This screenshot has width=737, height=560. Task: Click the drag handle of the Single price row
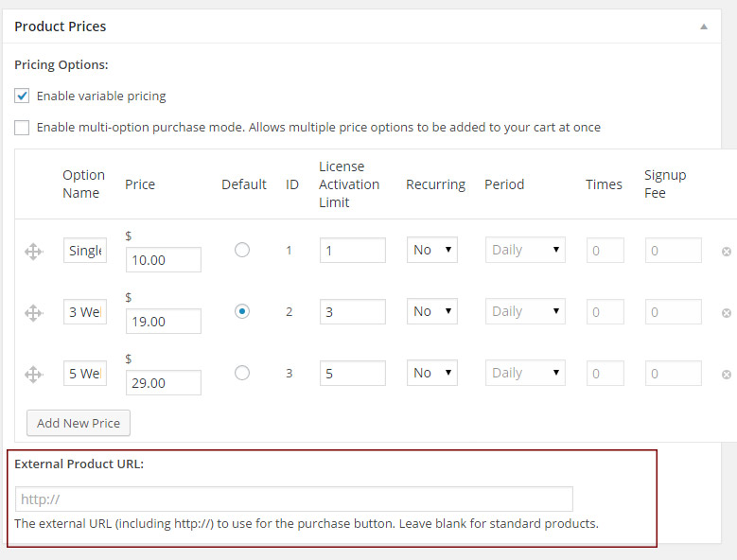pos(33,252)
